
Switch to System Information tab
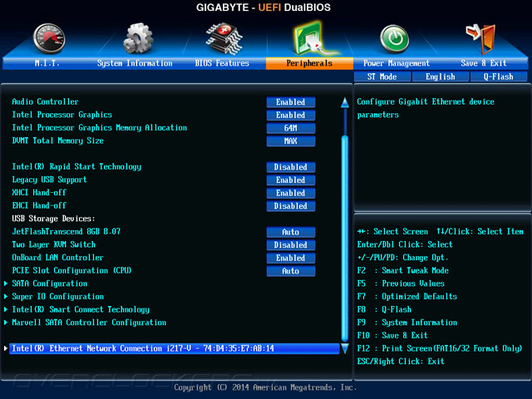pos(135,63)
